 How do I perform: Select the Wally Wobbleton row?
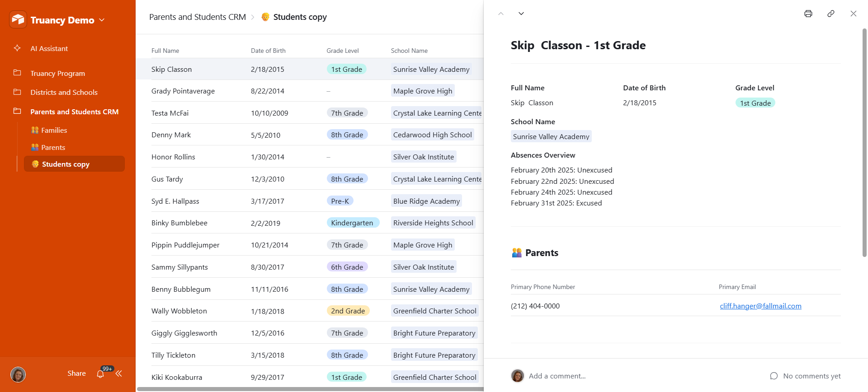[x=179, y=311]
